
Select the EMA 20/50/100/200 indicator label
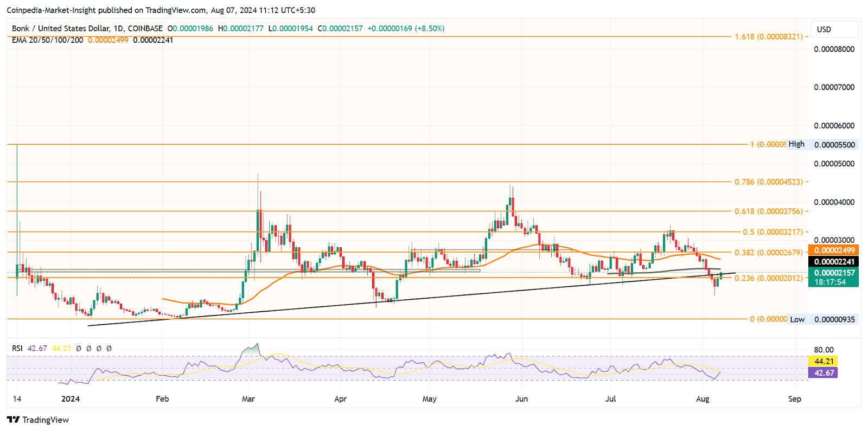(x=48, y=40)
